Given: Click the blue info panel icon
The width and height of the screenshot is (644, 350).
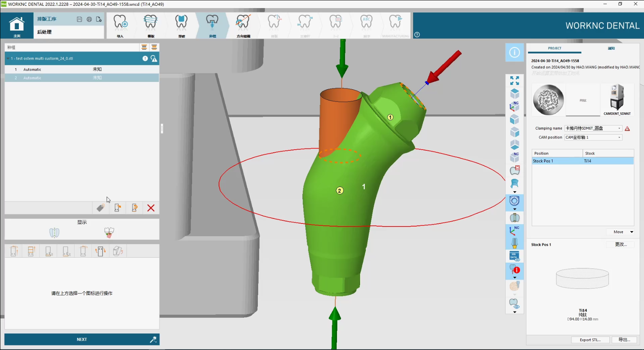Looking at the screenshot, I should 514,52.
